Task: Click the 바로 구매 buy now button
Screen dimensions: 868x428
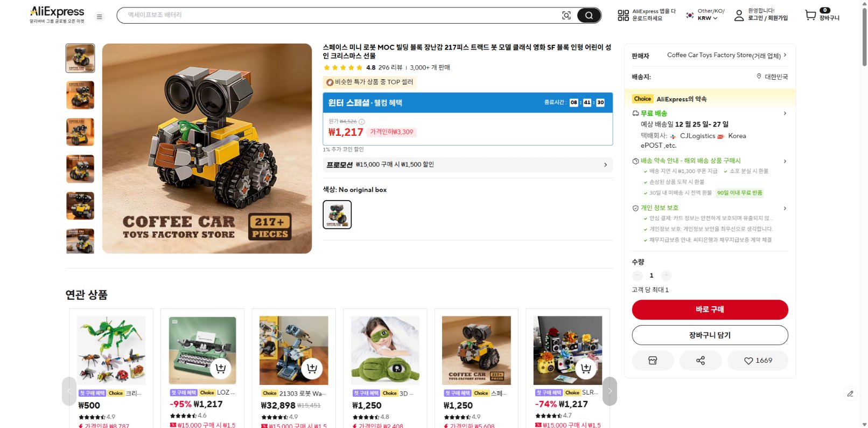Action: (710, 309)
